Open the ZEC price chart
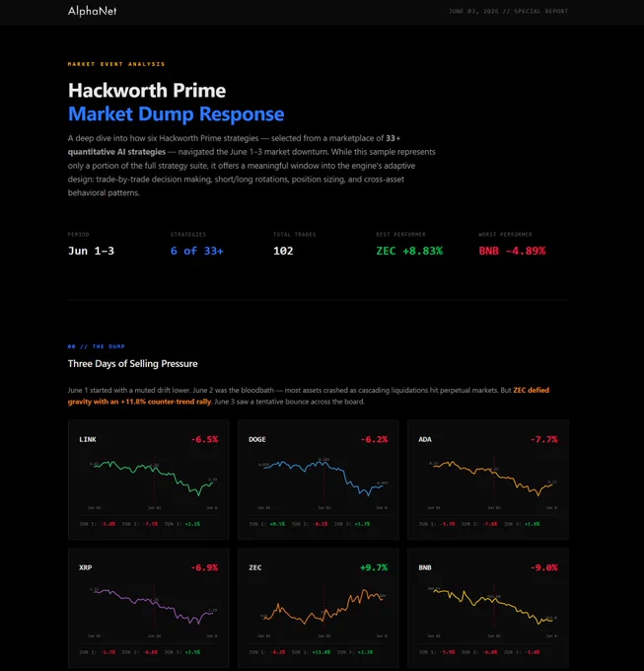 pos(323,611)
